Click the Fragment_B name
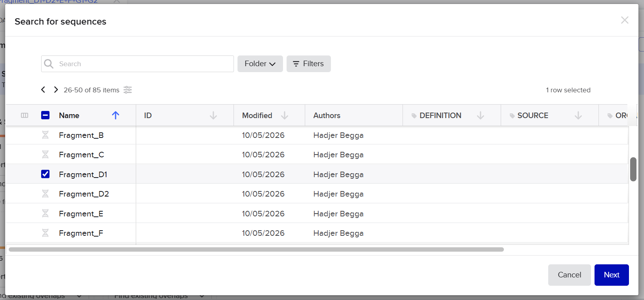Viewport: 644px width, 300px height. click(x=81, y=135)
